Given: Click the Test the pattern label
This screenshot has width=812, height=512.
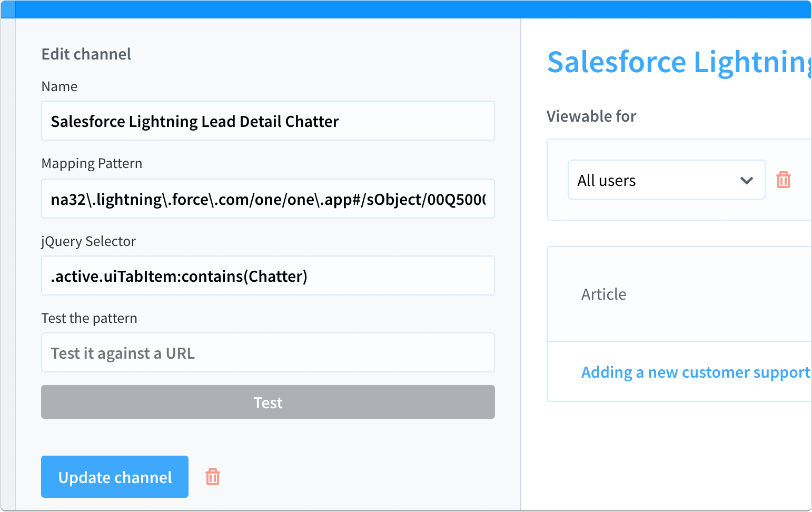Looking at the screenshot, I should (x=89, y=318).
